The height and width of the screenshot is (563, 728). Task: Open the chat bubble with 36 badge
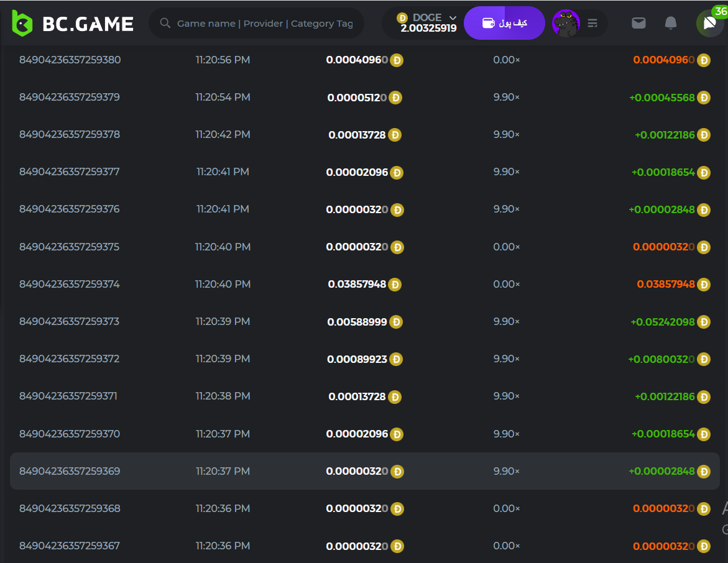pos(709,24)
